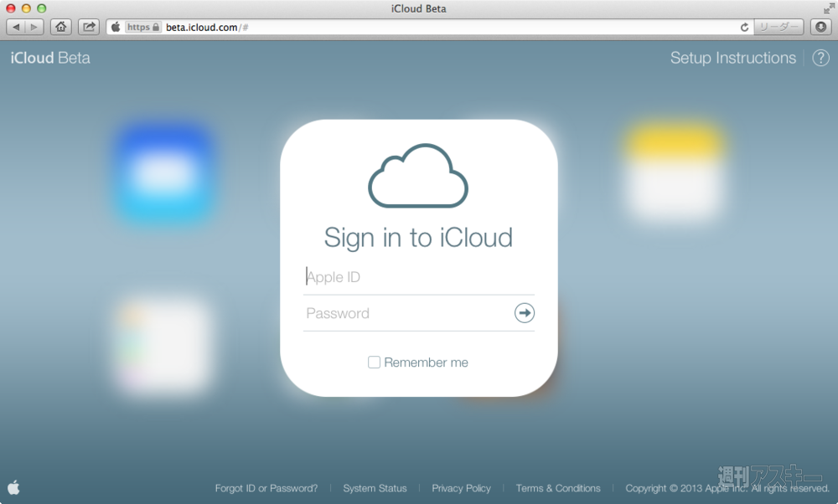Click the iCloud Beta header title
Image resolution: width=838 pixels, height=504 pixels.
coord(50,58)
